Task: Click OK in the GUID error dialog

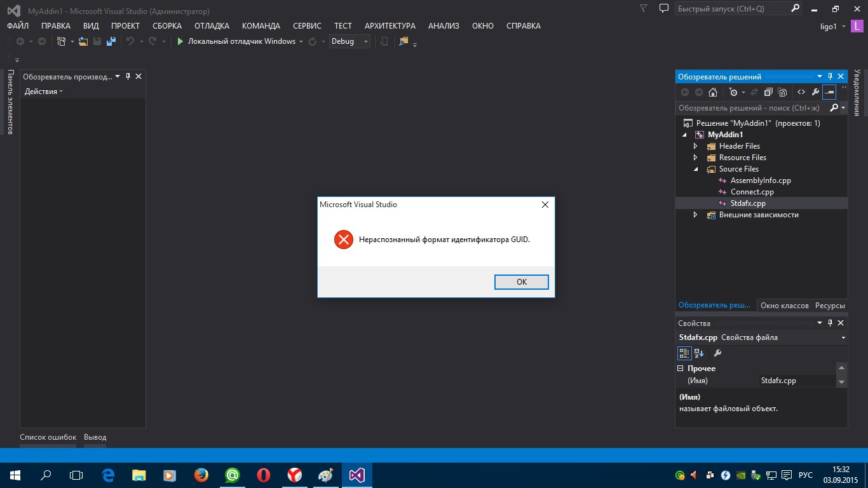Action: pyautogui.click(x=521, y=282)
